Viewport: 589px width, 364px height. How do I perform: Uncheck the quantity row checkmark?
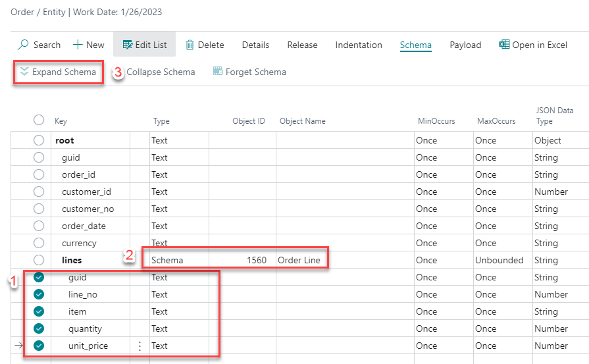[x=39, y=328]
